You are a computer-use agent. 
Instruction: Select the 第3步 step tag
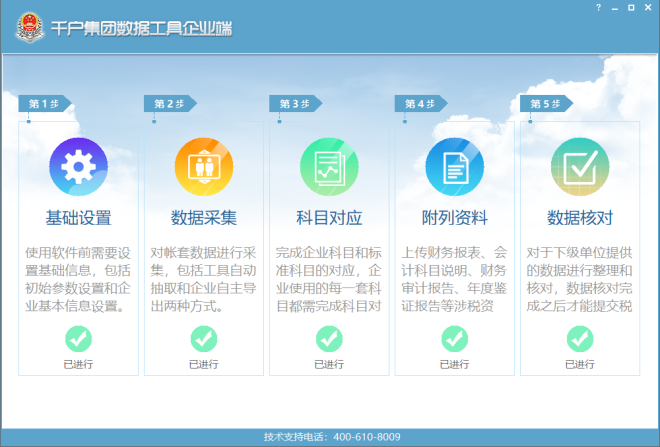click(x=295, y=104)
